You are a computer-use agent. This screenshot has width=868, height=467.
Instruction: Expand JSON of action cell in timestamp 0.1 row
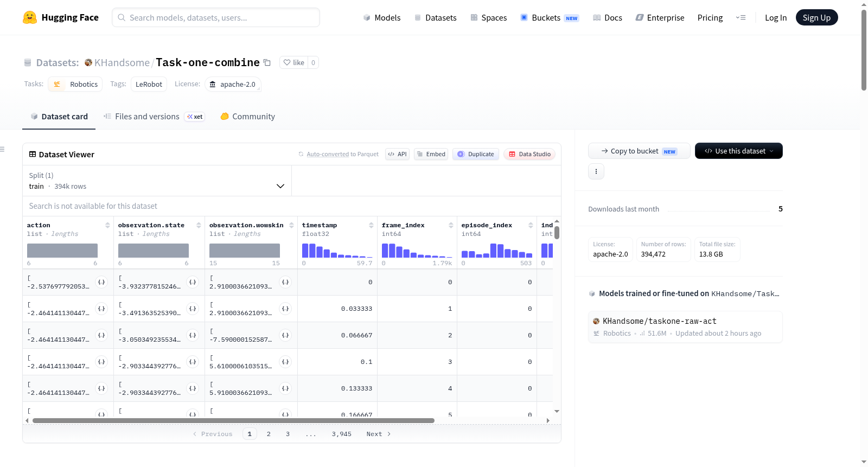pos(101,362)
